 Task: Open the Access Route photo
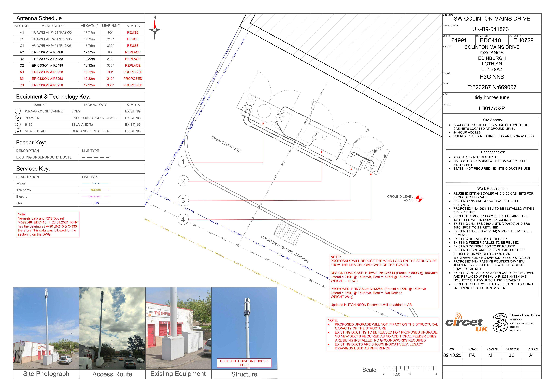tap(112, 329)
